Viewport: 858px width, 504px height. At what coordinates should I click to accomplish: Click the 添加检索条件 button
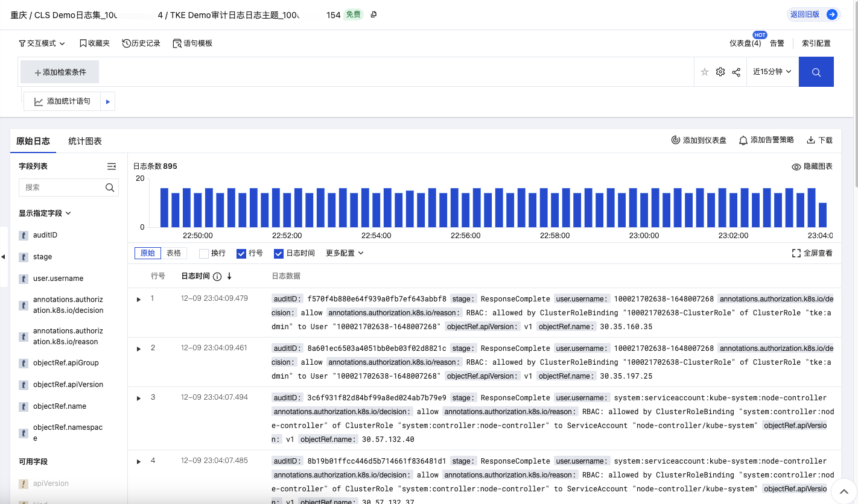tap(60, 72)
